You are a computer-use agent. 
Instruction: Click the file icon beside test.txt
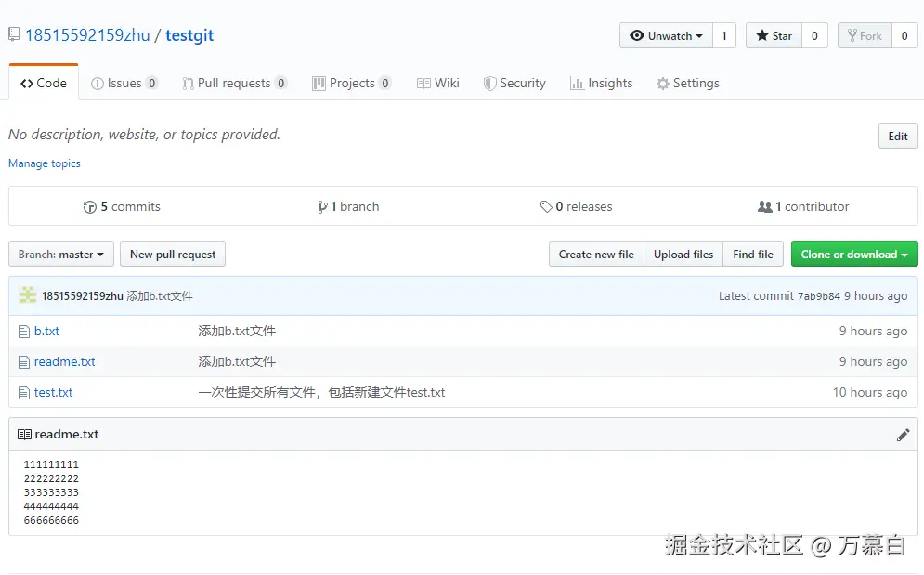[24, 393]
